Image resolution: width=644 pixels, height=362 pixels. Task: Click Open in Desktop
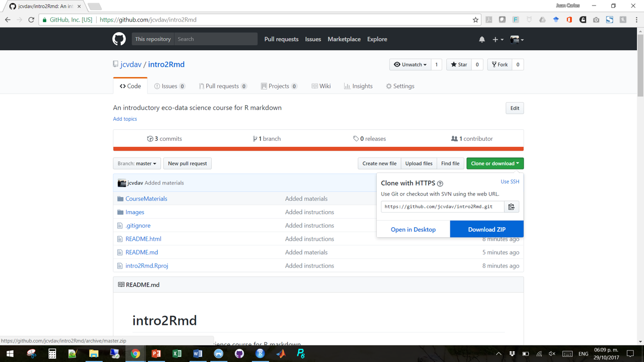click(413, 229)
